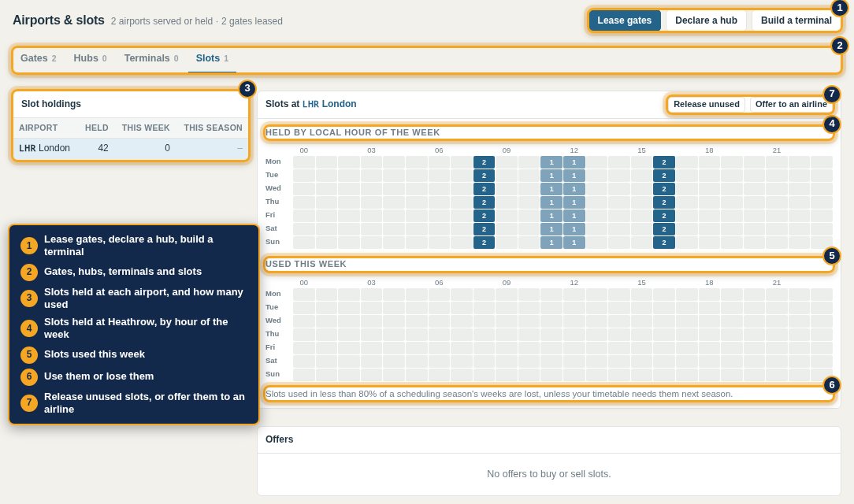Select the Monday 08:00 held slot cell
The height and width of the screenshot is (504, 854).
[484, 162]
